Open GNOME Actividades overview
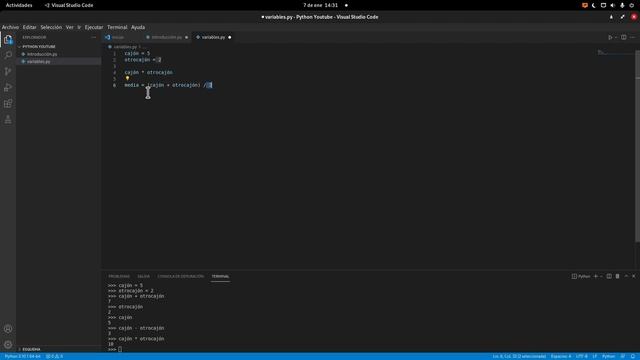 coord(19,5)
